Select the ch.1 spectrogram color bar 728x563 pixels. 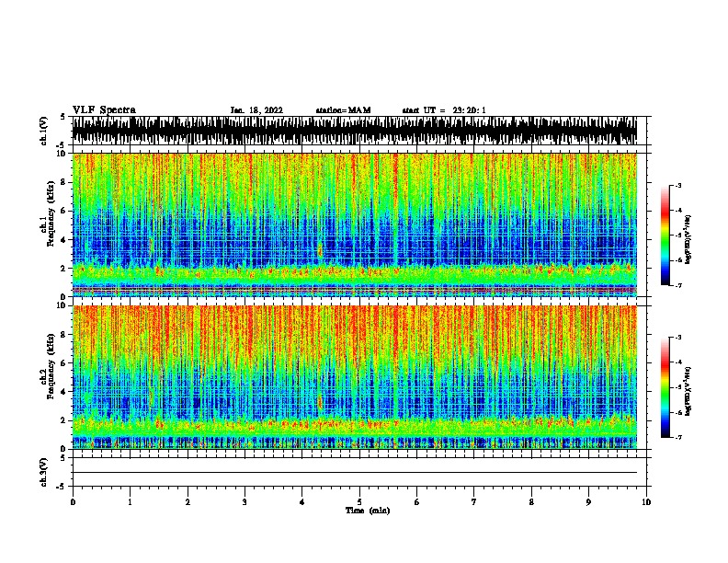coord(665,236)
